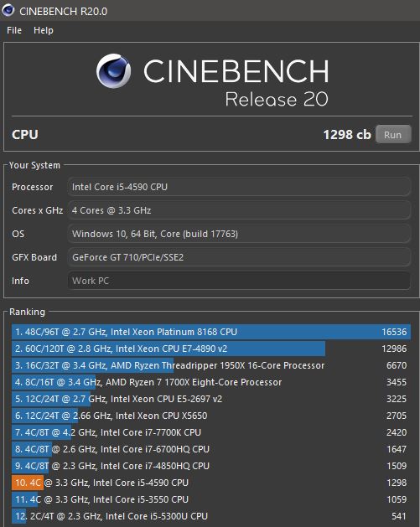The width and height of the screenshot is (420, 527).
Task: Open the Help menu
Action: (x=44, y=30)
